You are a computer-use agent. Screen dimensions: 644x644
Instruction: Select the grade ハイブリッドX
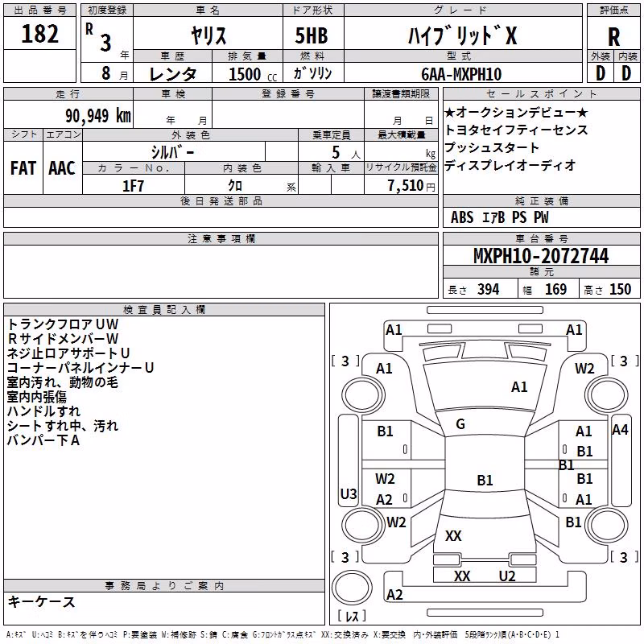[462, 35]
